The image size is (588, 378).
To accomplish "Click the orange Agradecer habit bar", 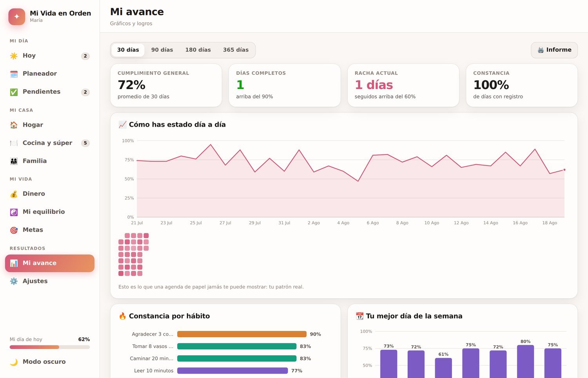I will tap(242, 334).
